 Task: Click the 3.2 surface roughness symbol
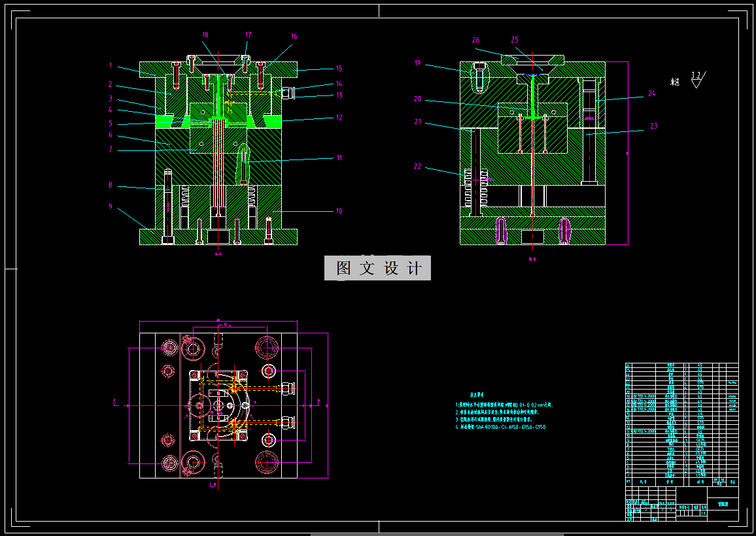[698, 79]
